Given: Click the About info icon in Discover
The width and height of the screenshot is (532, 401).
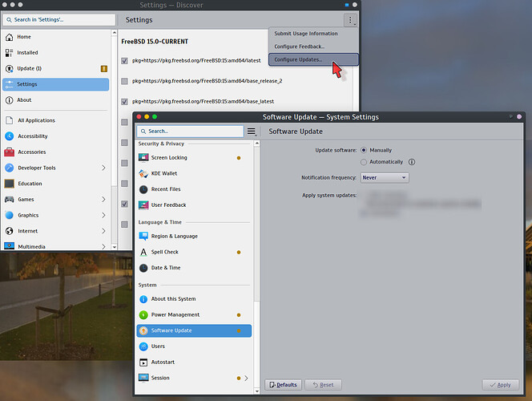Looking at the screenshot, I should (x=9, y=100).
